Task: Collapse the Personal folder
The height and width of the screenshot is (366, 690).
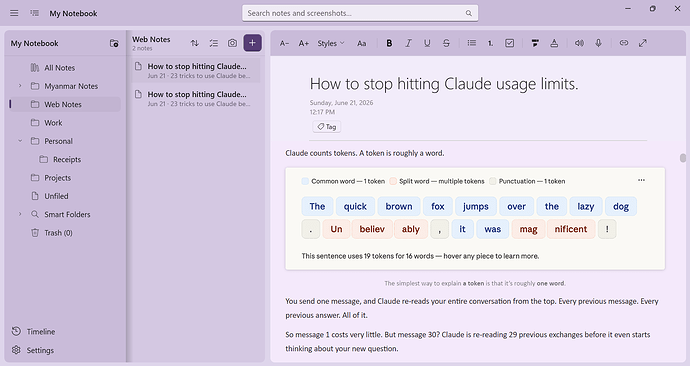Action: (x=20, y=141)
